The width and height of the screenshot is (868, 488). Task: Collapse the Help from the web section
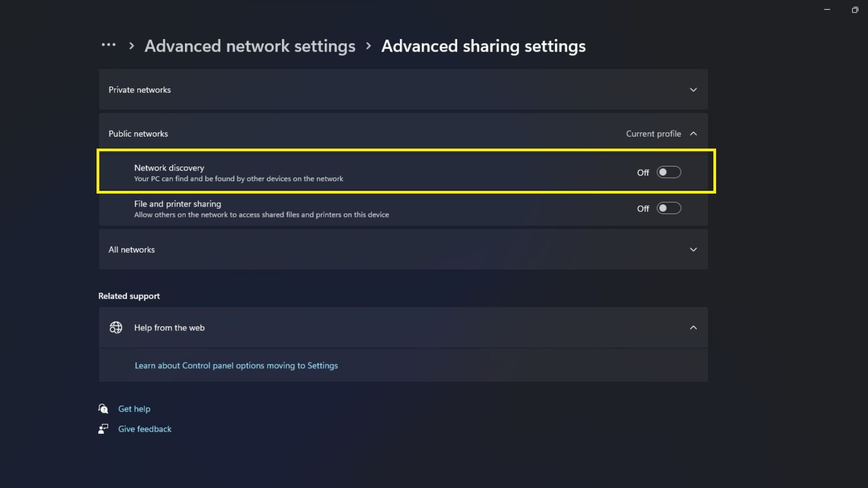click(693, 328)
